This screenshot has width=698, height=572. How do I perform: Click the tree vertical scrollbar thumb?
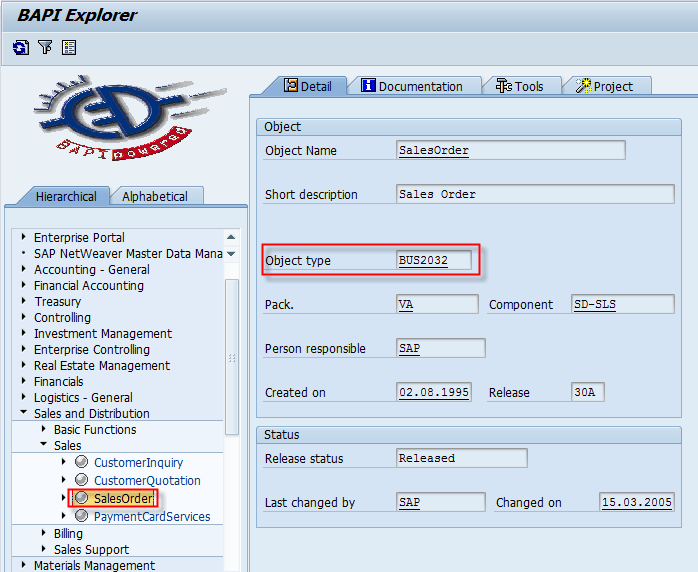(232, 357)
